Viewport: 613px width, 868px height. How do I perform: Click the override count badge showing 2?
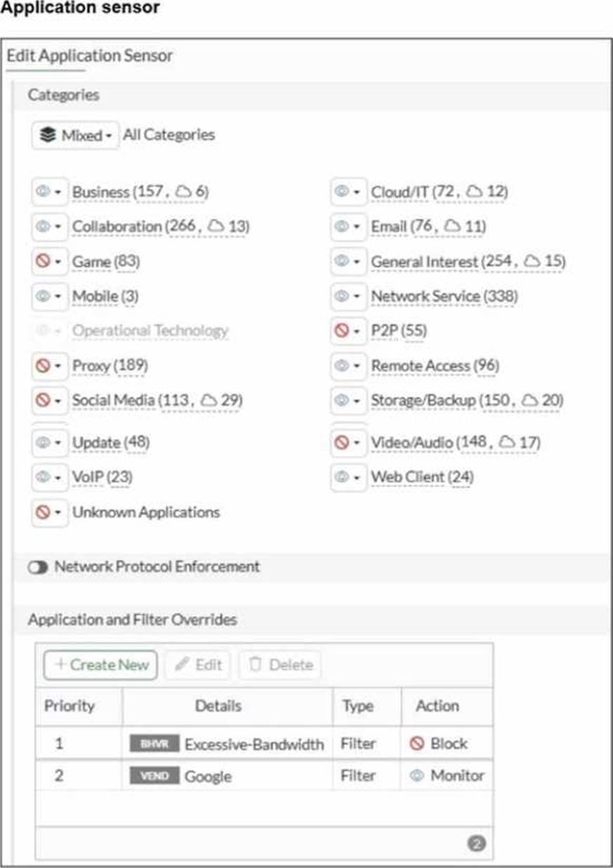click(x=476, y=843)
